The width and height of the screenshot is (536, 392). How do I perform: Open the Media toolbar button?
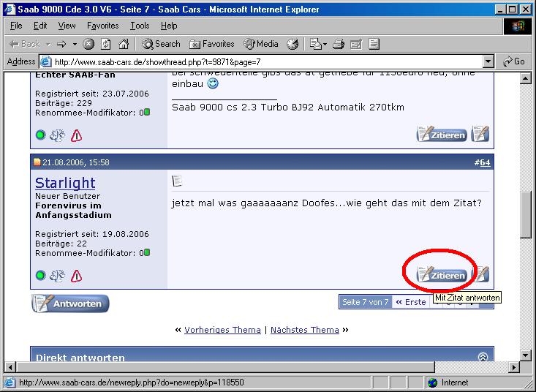tap(261, 44)
